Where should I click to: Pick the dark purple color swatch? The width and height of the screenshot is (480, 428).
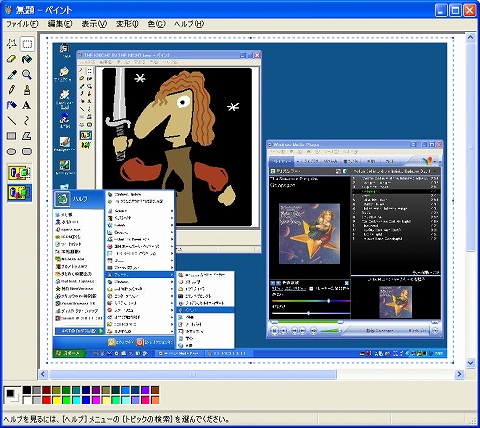96,390
